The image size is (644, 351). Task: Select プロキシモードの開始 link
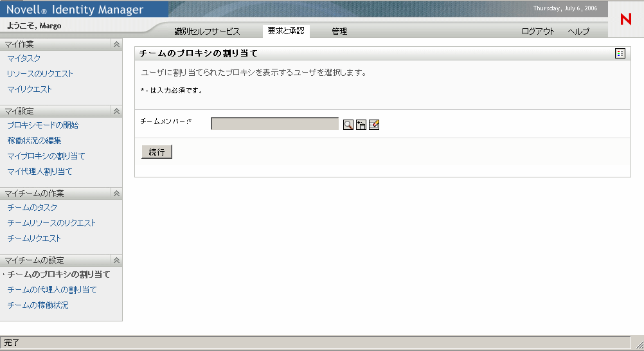point(42,125)
